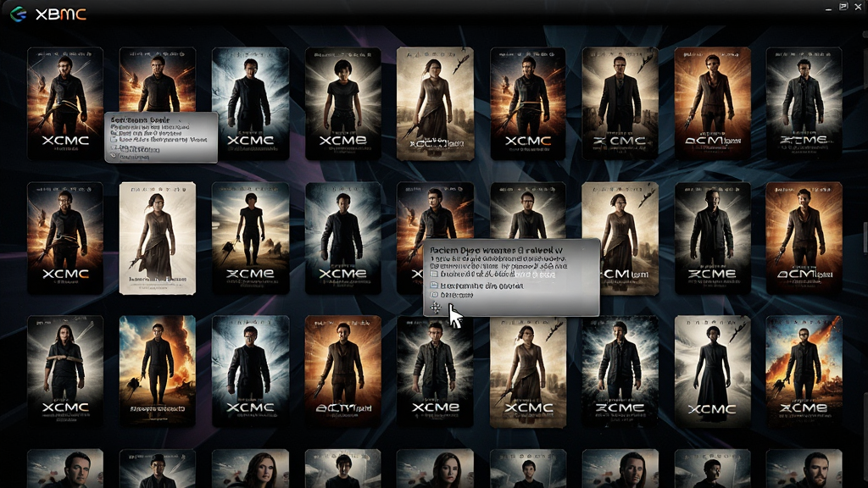Click the bottom tag icon in small popup menu

click(x=114, y=157)
